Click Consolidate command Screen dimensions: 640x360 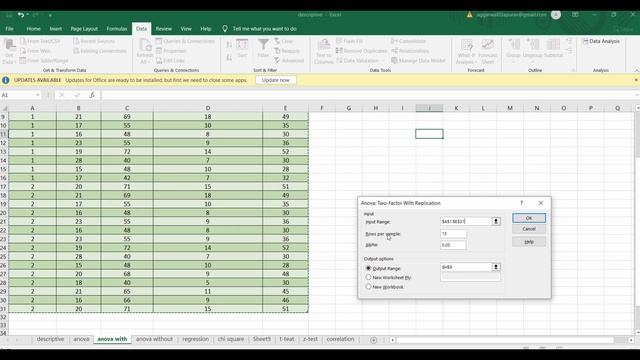[408, 41]
